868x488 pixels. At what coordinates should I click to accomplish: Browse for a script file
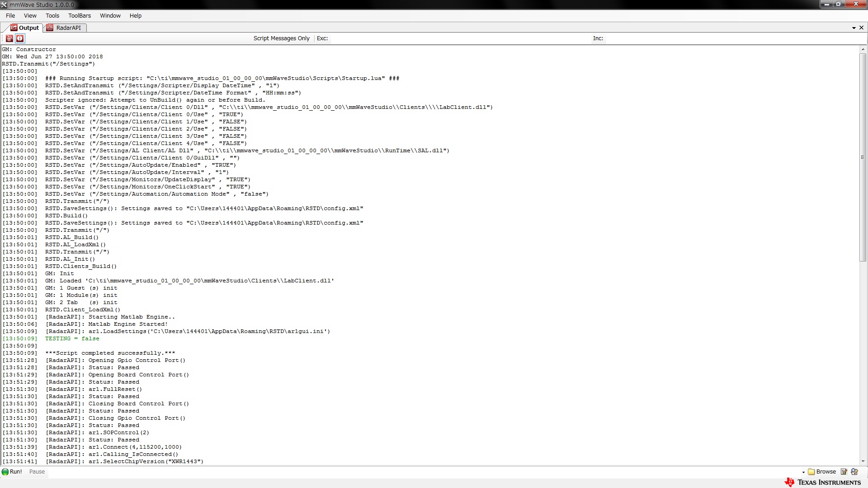[x=822, y=472]
